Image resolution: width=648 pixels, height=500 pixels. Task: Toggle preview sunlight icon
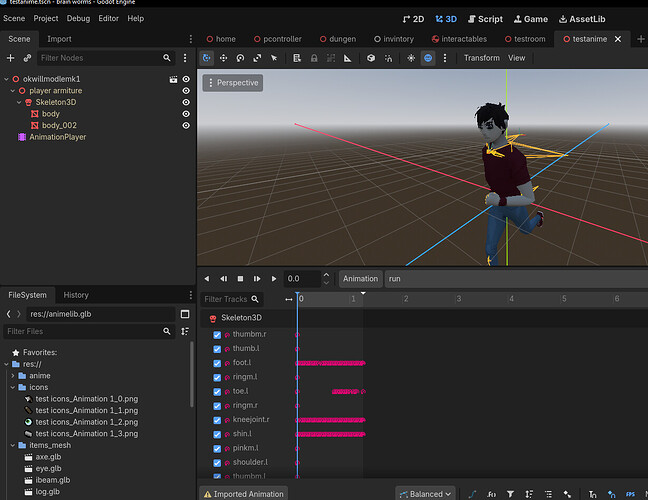pos(411,58)
